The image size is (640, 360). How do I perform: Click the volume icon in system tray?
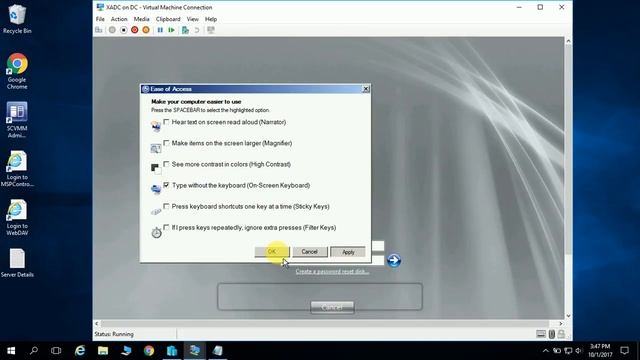pyautogui.click(x=578, y=351)
